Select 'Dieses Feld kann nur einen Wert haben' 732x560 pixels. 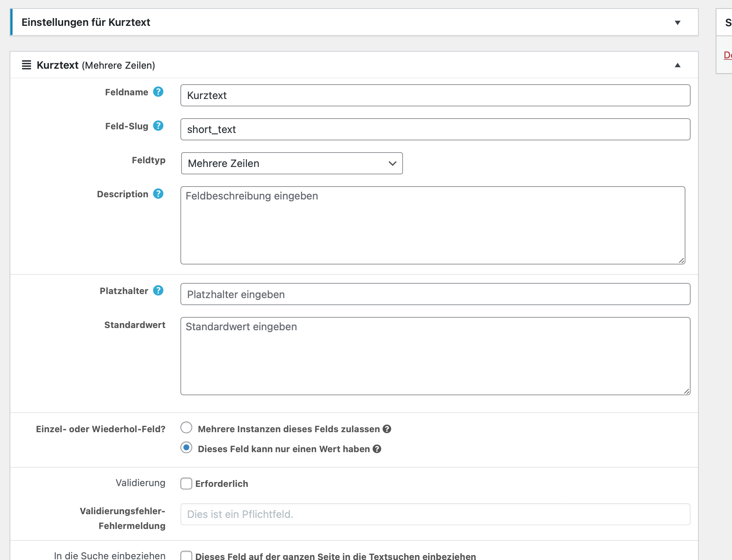pos(186,448)
